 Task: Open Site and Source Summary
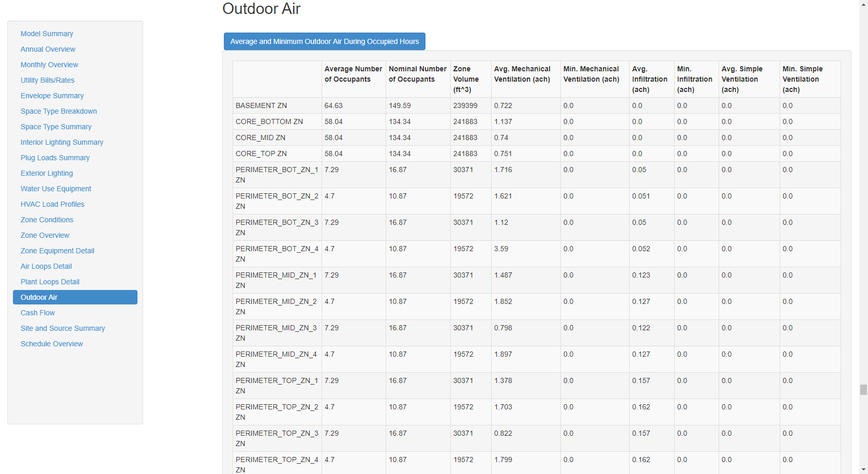(x=63, y=328)
